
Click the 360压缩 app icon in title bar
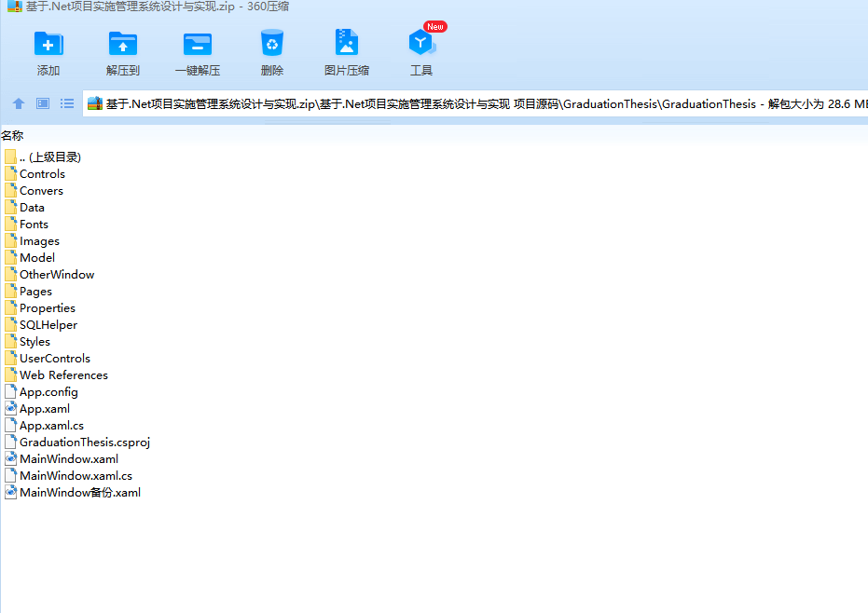(15, 7)
